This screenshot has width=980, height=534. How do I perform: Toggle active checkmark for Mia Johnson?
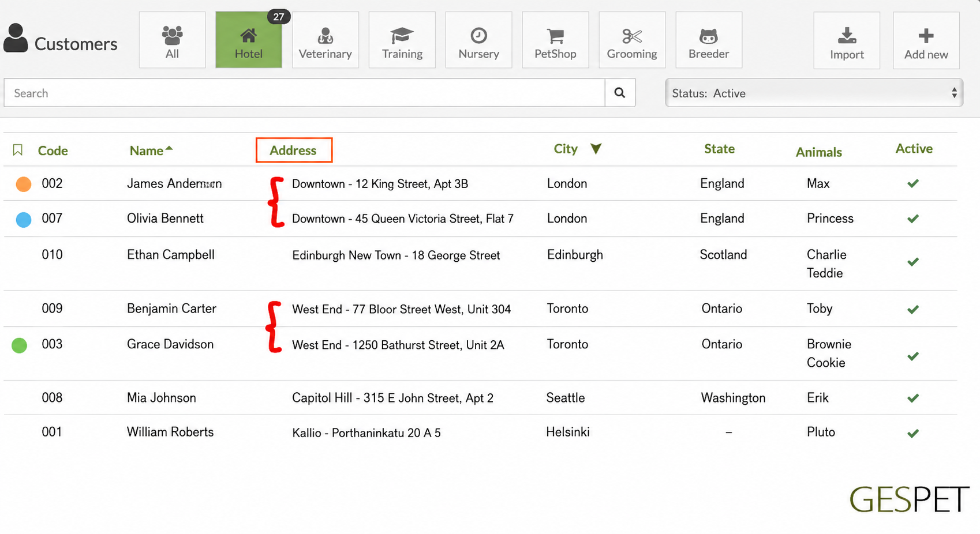[x=913, y=398]
